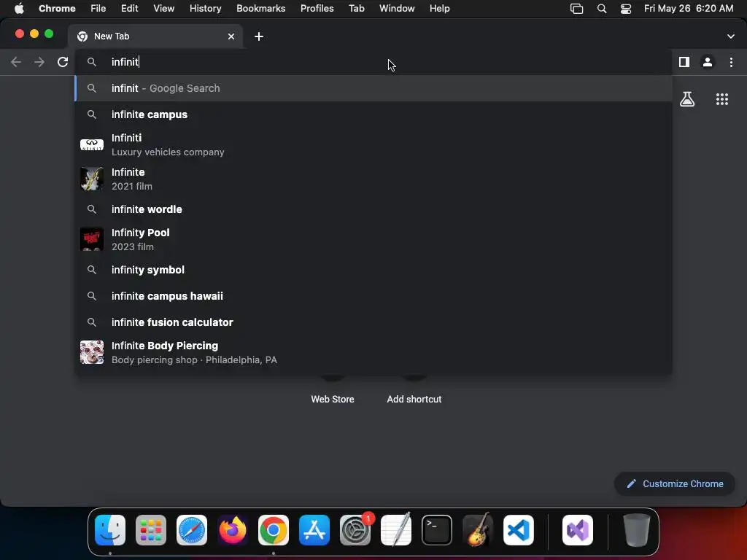
Task: Open the Apple menu
Action: pos(19,9)
